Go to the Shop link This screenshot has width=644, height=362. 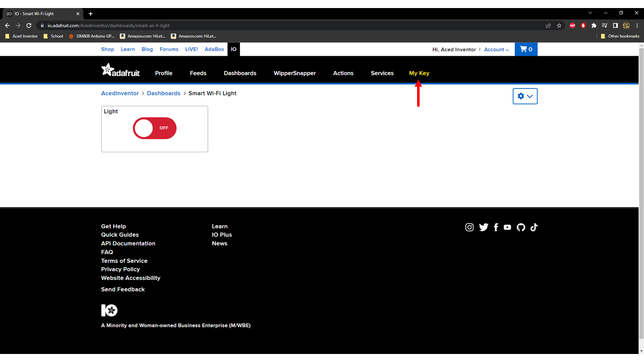coord(108,49)
